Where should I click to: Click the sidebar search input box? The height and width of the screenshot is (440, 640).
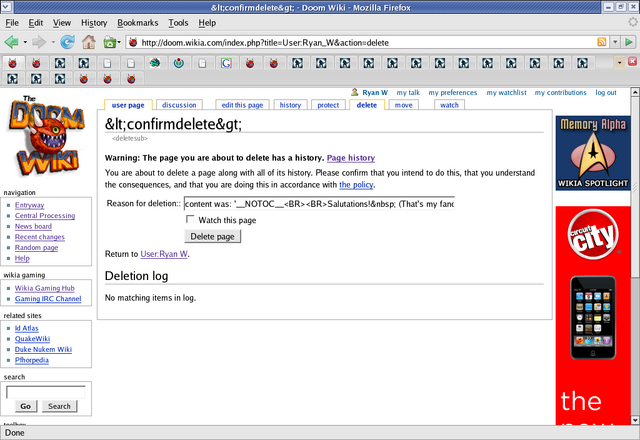pyautogui.click(x=46, y=392)
